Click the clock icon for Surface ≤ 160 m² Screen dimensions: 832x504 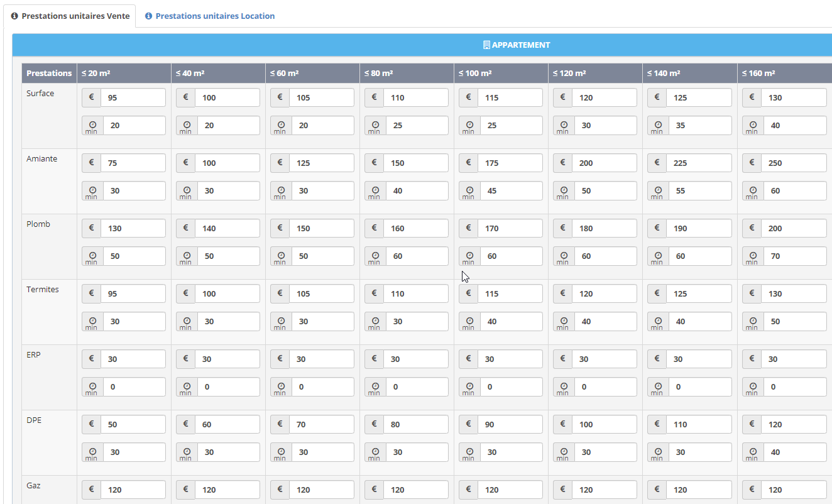tap(752, 125)
